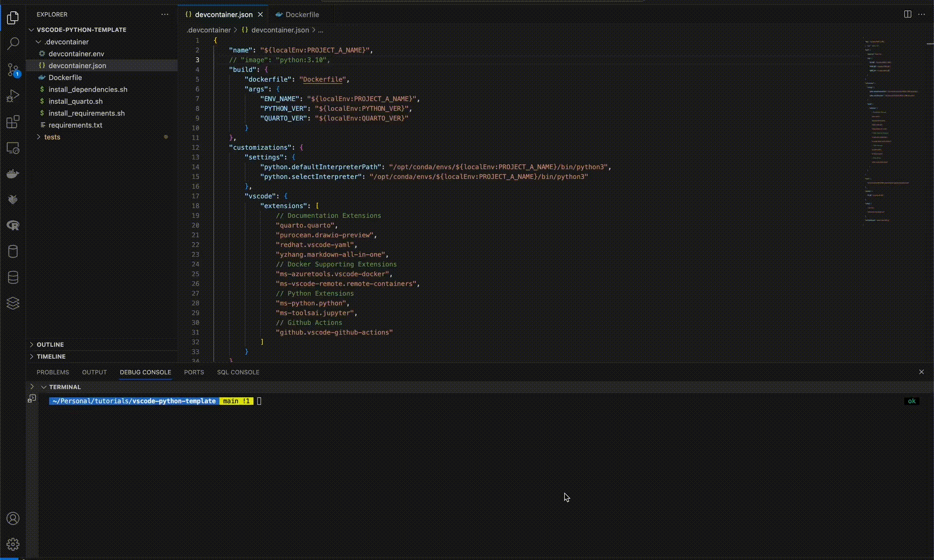Open the Docker view icon
Screen dimensions: 934x560
(13, 174)
